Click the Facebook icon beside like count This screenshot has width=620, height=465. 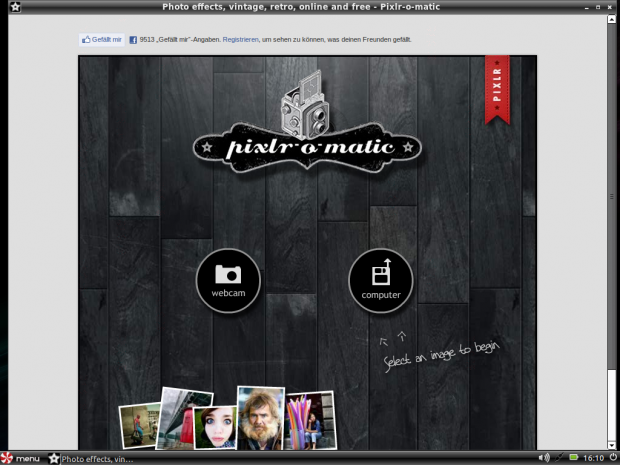(133, 40)
